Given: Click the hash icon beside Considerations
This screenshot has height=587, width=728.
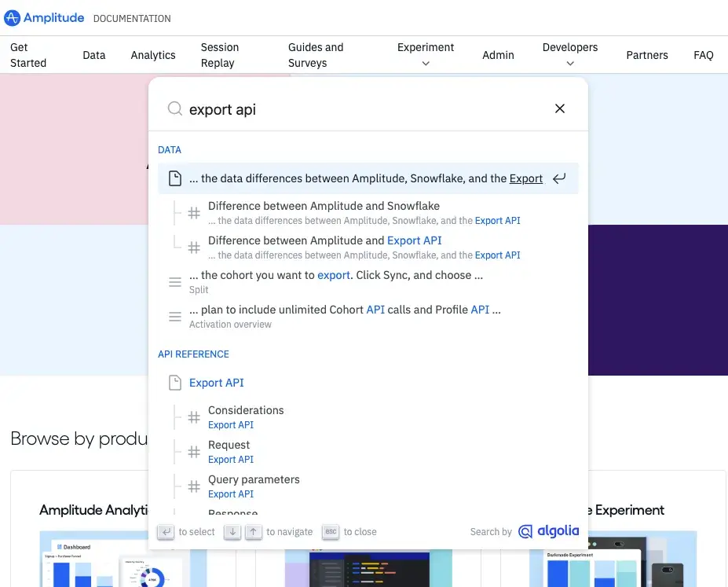Looking at the screenshot, I should 193,416.
